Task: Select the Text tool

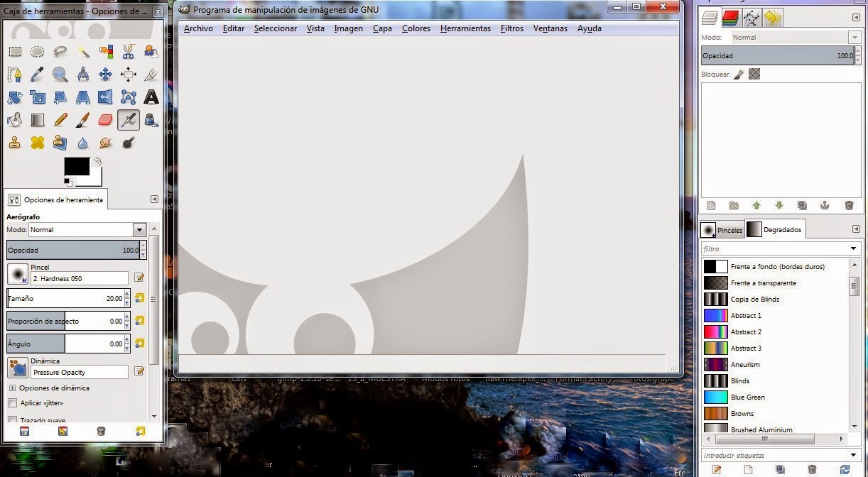Action: 151,97
